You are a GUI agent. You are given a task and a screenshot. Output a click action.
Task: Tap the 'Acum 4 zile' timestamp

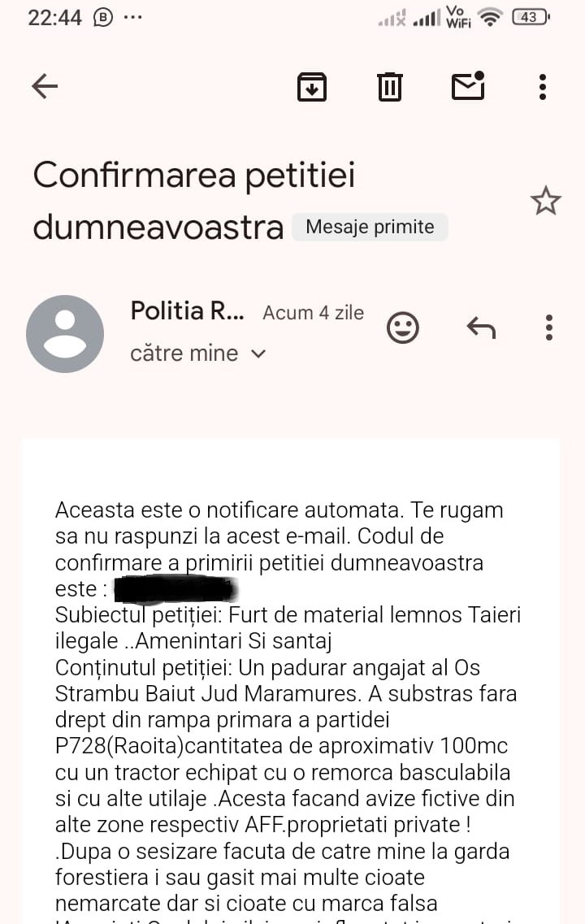tap(314, 312)
